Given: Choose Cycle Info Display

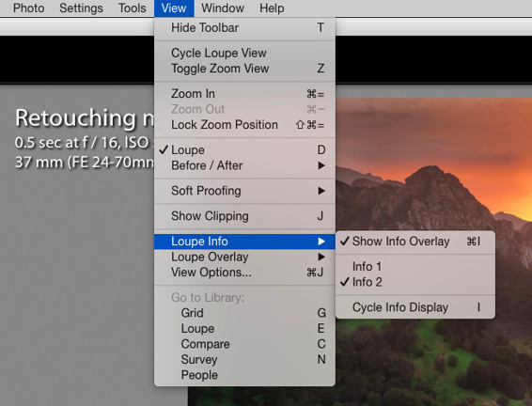Looking at the screenshot, I should 415,307.
